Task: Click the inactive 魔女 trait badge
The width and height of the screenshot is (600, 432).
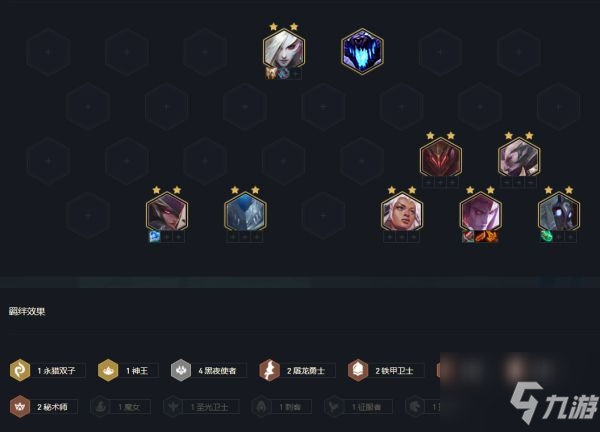Action: (x=121, y=407)
